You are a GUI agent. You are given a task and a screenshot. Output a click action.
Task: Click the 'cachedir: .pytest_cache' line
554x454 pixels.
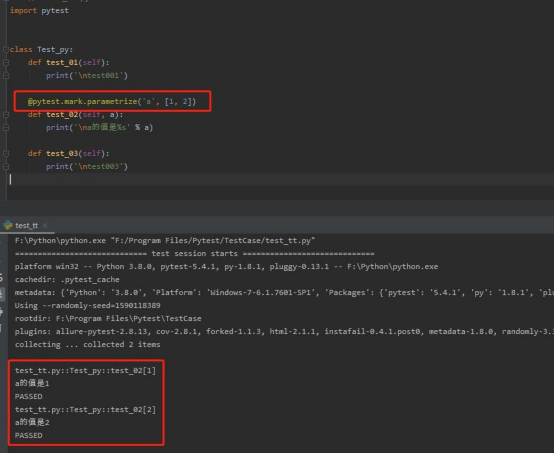point(67,279)
